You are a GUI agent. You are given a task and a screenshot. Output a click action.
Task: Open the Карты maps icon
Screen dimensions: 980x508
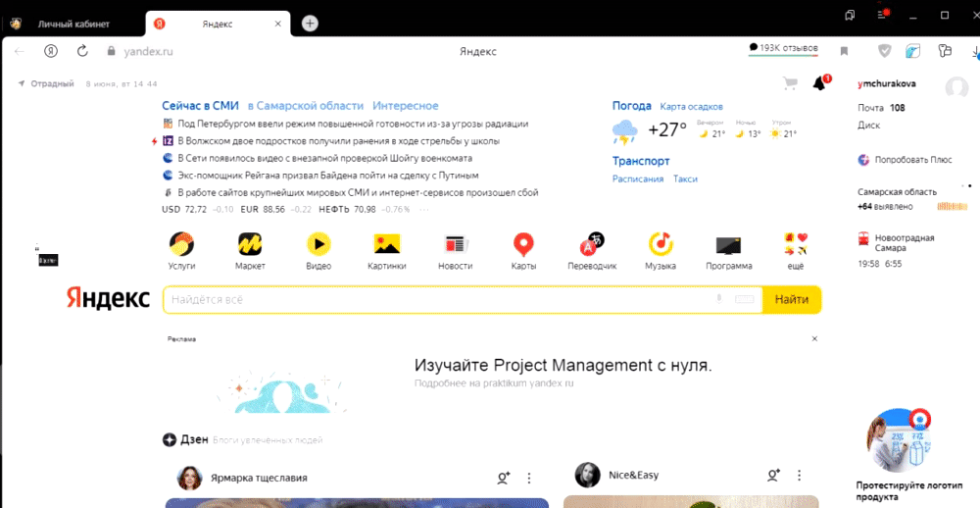(523, 244)
